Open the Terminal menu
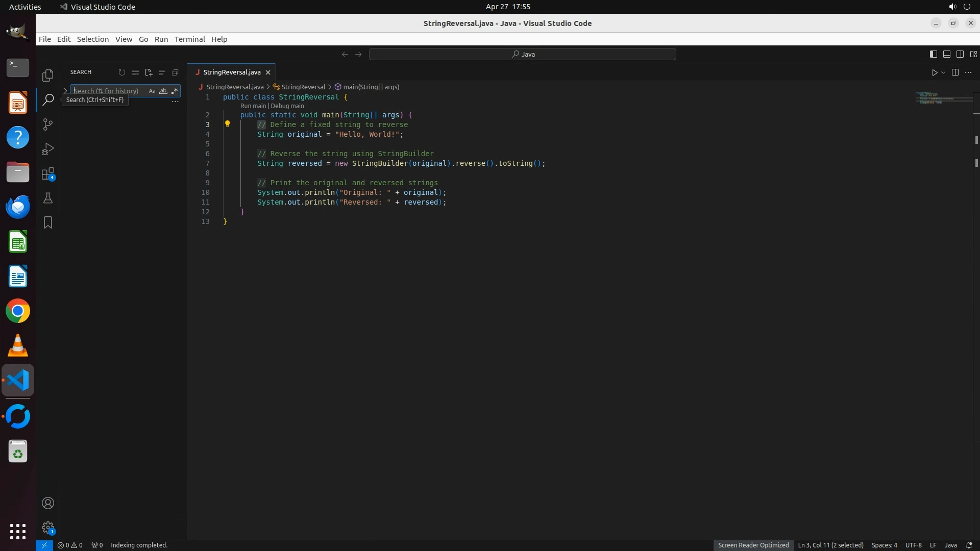The image size is (980, 551). [189, 39]
